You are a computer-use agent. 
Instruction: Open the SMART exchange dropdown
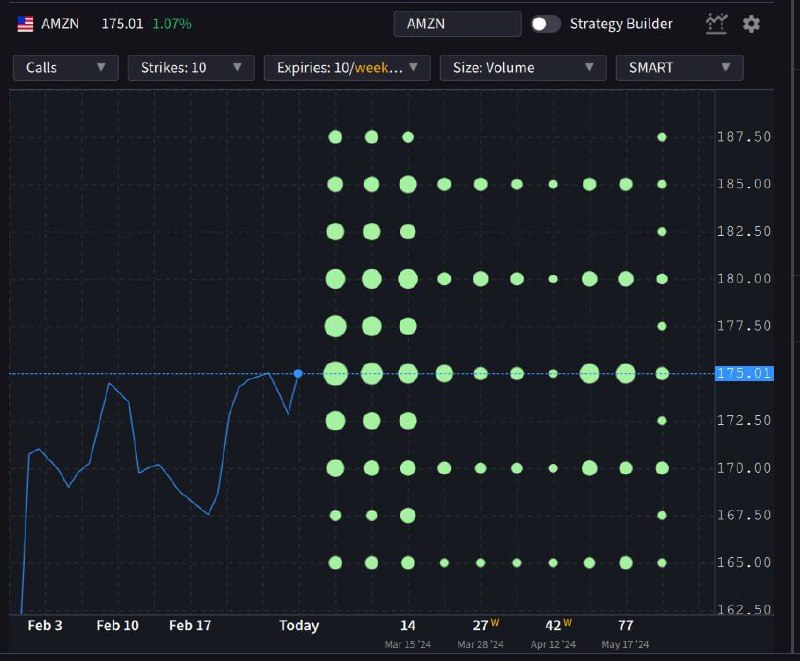tap(679, 68)
